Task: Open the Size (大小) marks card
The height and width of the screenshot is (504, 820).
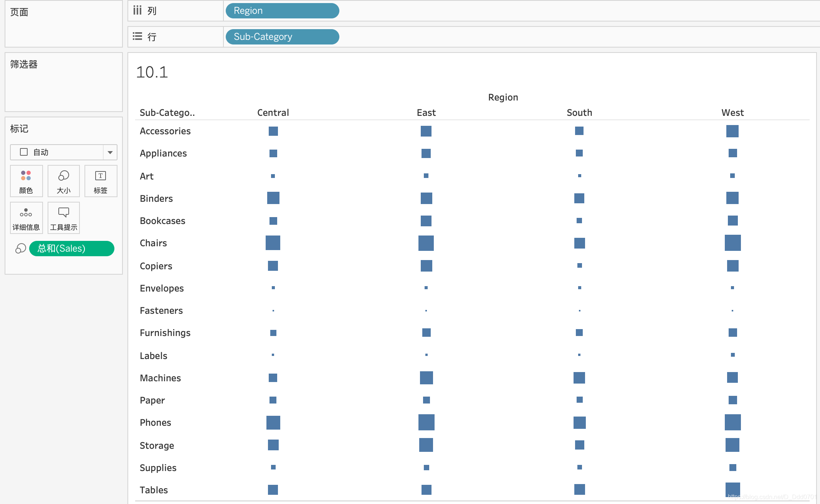Action: [64, 181]
